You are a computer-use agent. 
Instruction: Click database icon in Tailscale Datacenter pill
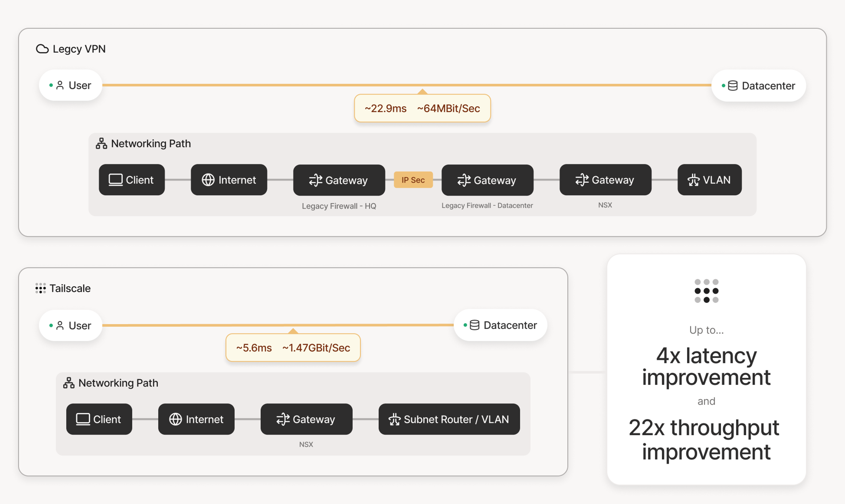474,325
